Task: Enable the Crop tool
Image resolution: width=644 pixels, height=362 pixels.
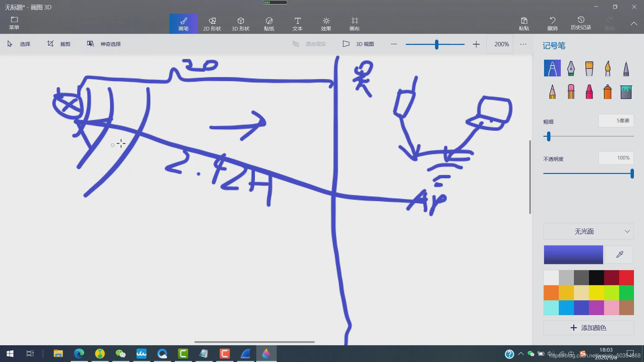Action: [59, 44]
